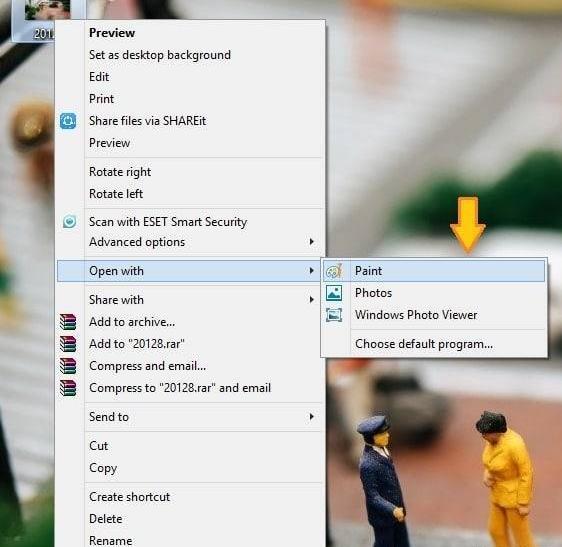Viewport: 562px width, 547px height.
Task: Select the image file thumbnail on desktop
Action: [47, 10]
